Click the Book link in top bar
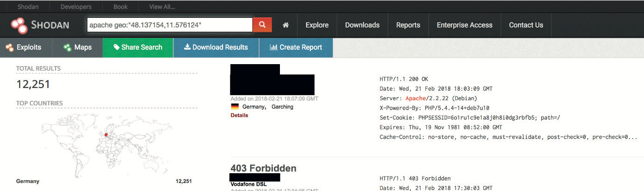This screenshot has height=191, width=644. [x=120, y=7]
